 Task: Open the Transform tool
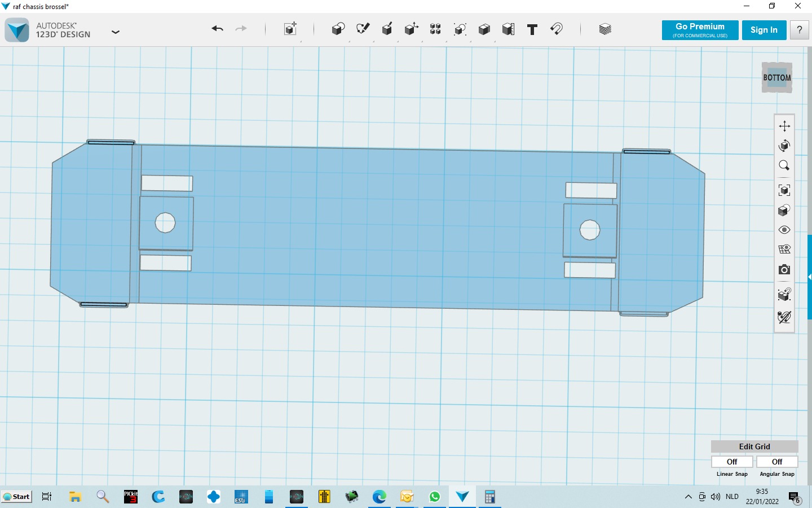coord(290,29)
